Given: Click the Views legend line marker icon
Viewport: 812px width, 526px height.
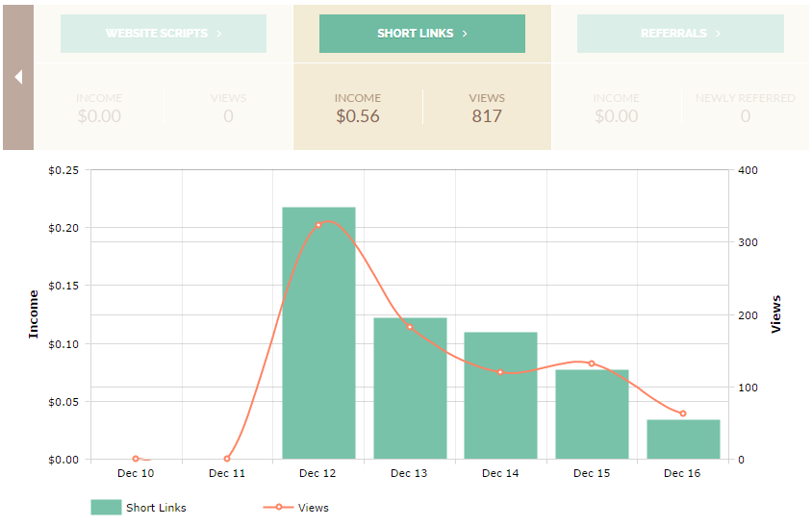Looking at the screenshot, I should [x=278, y=507].
